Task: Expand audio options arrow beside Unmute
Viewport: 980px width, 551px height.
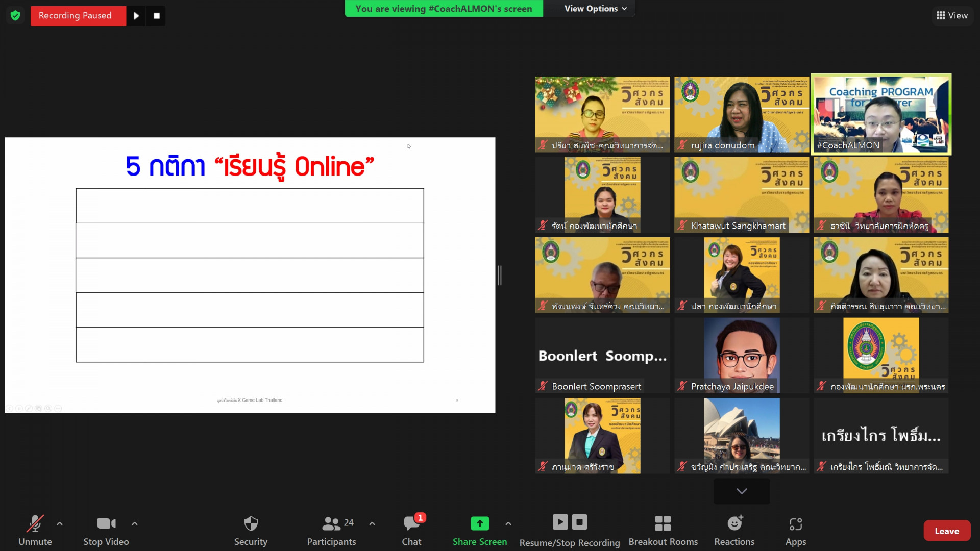Action: coord(60,523)
